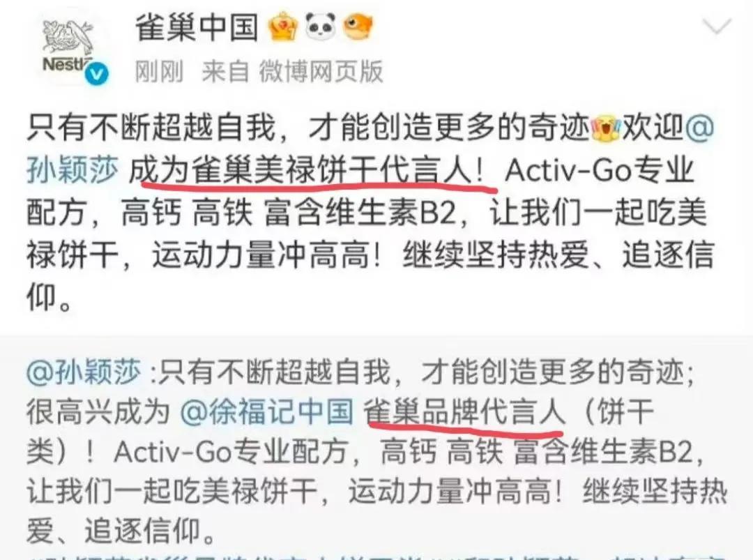Click the 刚刚 post timestamp
Image resolution: width=753 pixels, height=560 pixels.
[160, 72]
